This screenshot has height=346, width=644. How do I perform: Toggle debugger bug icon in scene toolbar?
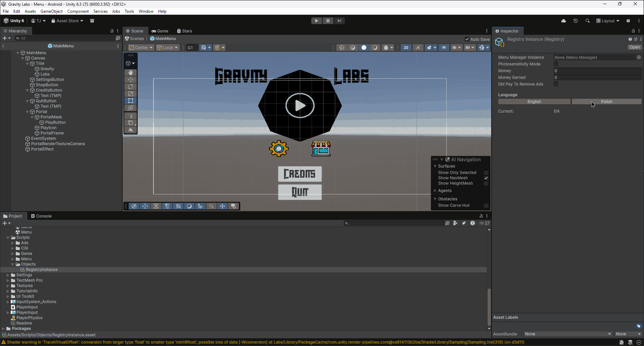[x=386, y=48]
